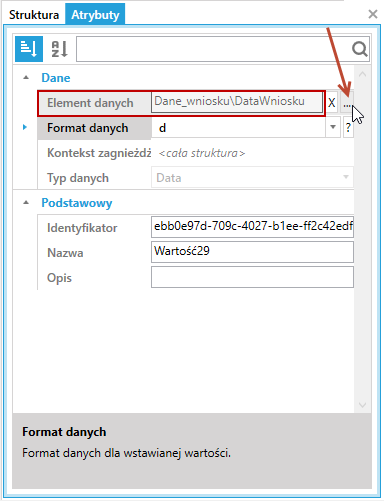
Task: Click the scrollbar down arrow
Action: pyautogui.click(x=363, y=405)
